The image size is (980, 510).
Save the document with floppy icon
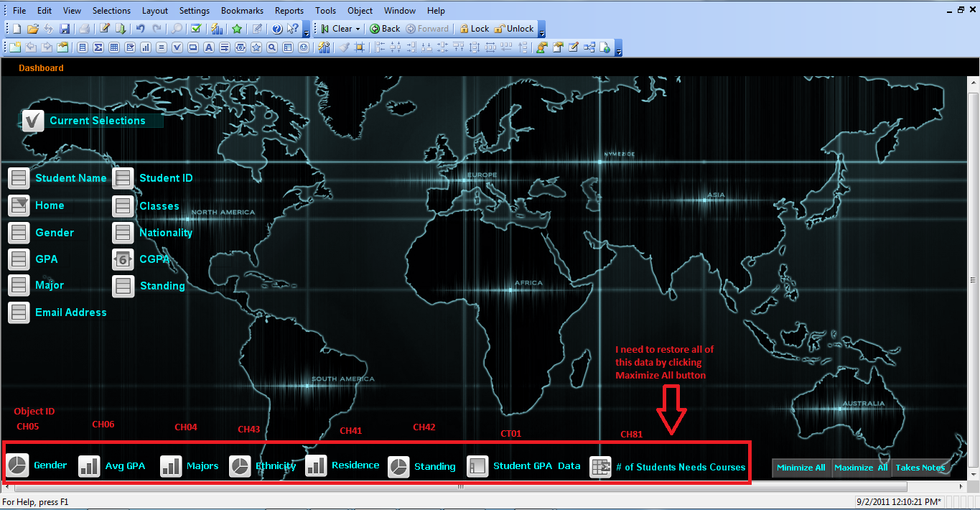tap(65, 29)
